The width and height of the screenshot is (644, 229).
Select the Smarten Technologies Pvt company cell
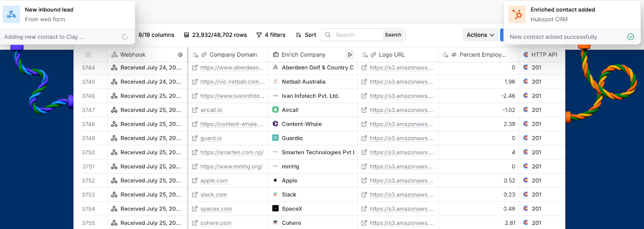(x=313, y=152)
